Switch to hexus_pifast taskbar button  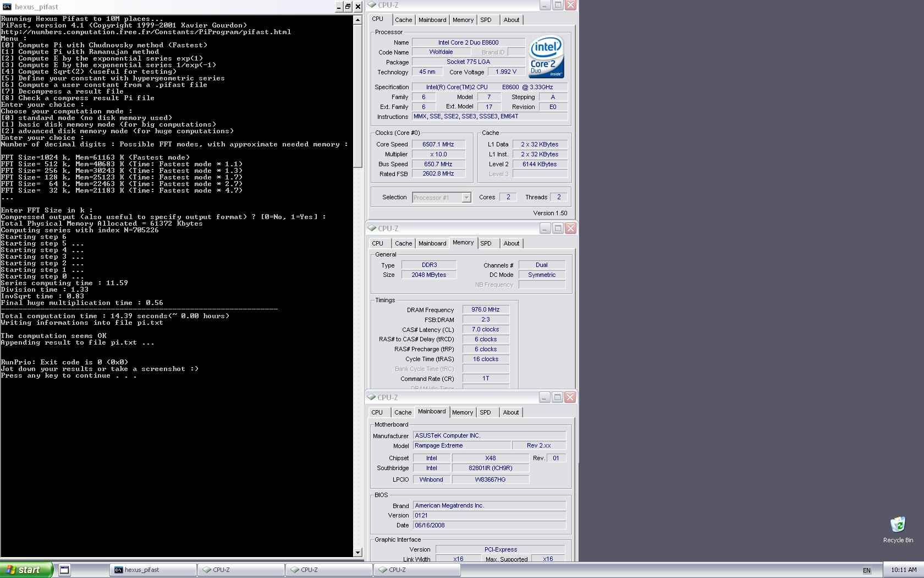pos(153,570)
